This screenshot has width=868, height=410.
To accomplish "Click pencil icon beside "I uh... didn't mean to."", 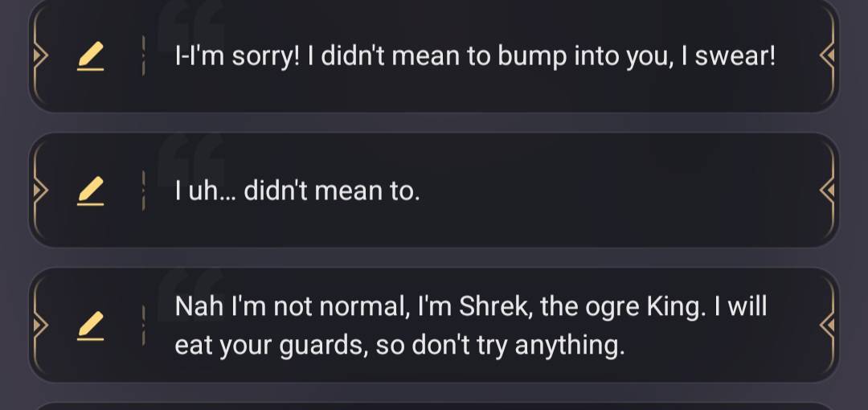I will [x=91, y=191].
